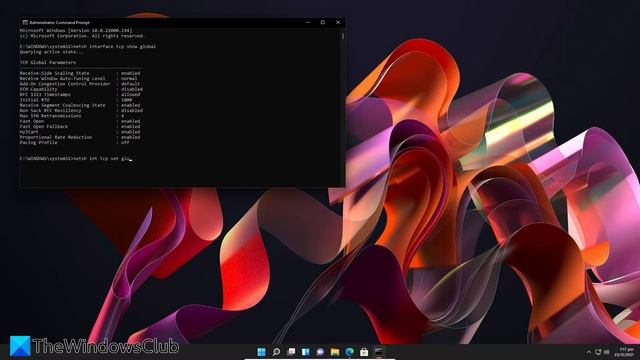The image size is (640, 360).
Task: Click 'Receive Window Auto-Tuning Level' row text
Action: click(x=62, y=78)
